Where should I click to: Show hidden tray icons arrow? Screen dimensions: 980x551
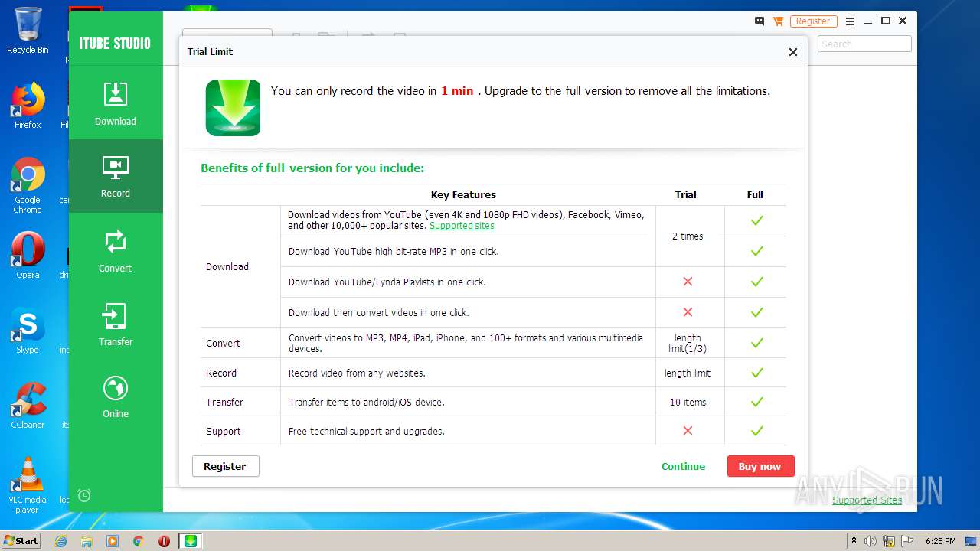point(854,541)
